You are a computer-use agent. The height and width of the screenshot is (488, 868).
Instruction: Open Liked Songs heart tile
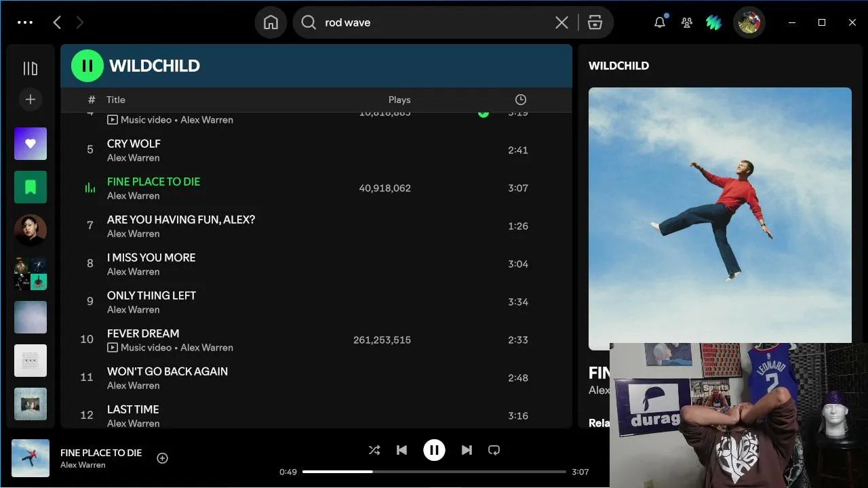click(31, 144)
